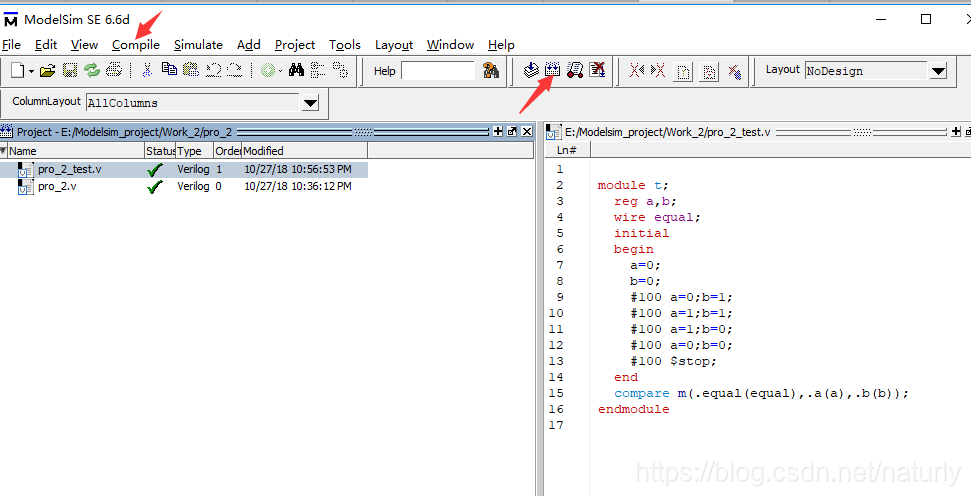
Task: Click the Project pane zoom plus button
Action: (498, 131)
